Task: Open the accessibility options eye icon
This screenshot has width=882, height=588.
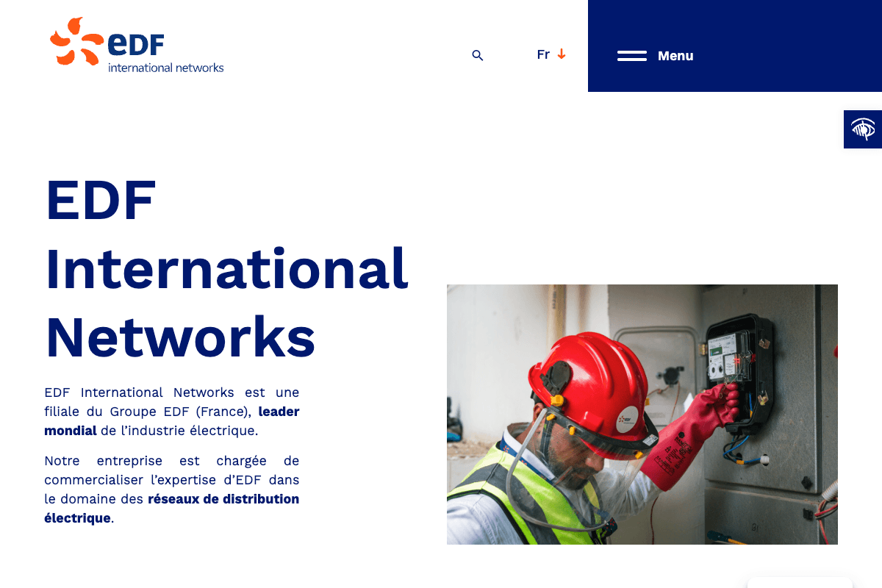Action: pos(863,129)
